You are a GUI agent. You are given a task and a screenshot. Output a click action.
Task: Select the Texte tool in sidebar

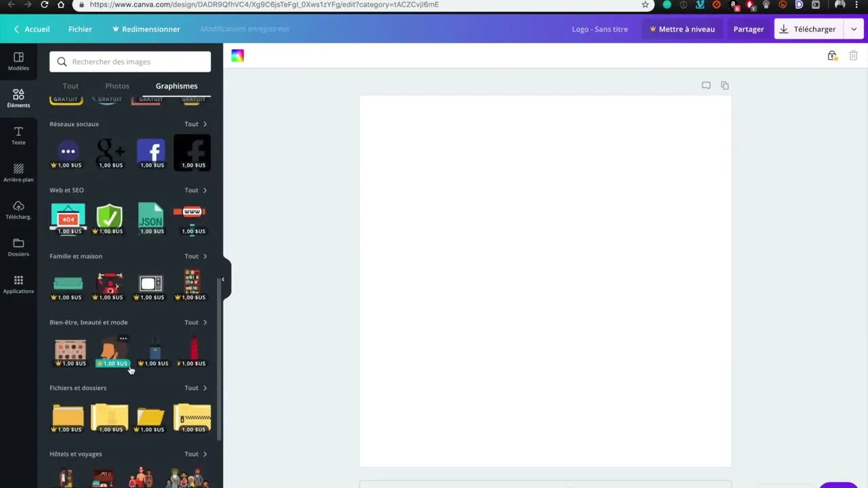point(18,136)
